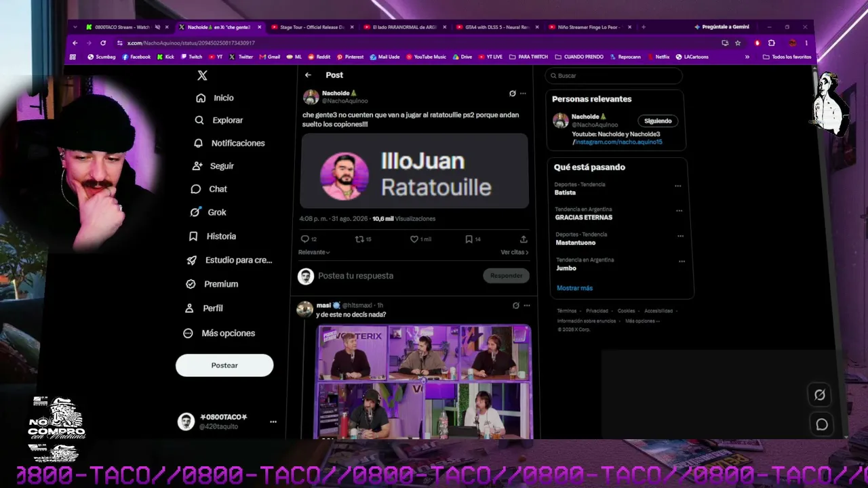The width and height of the screenshot is (868, 488).
Task: Open the 0800TACO account switcher avatar
Action: tap(186, 422)
